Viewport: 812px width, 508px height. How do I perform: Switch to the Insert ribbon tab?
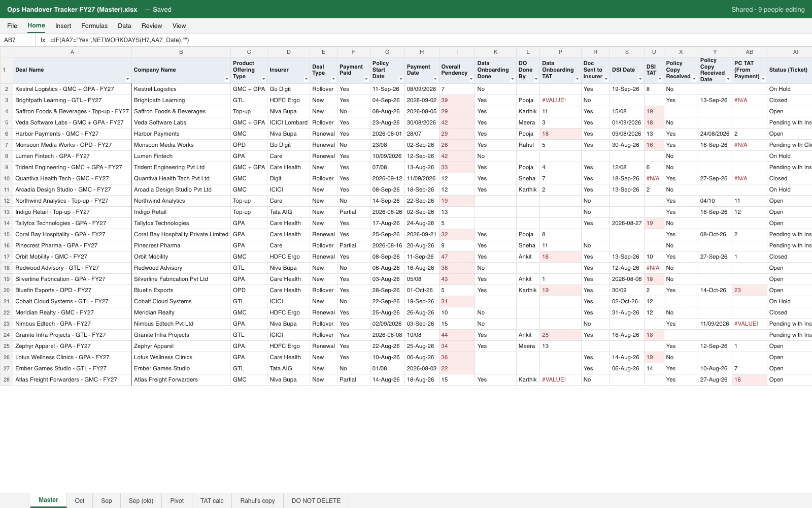[x=63, y=26]
